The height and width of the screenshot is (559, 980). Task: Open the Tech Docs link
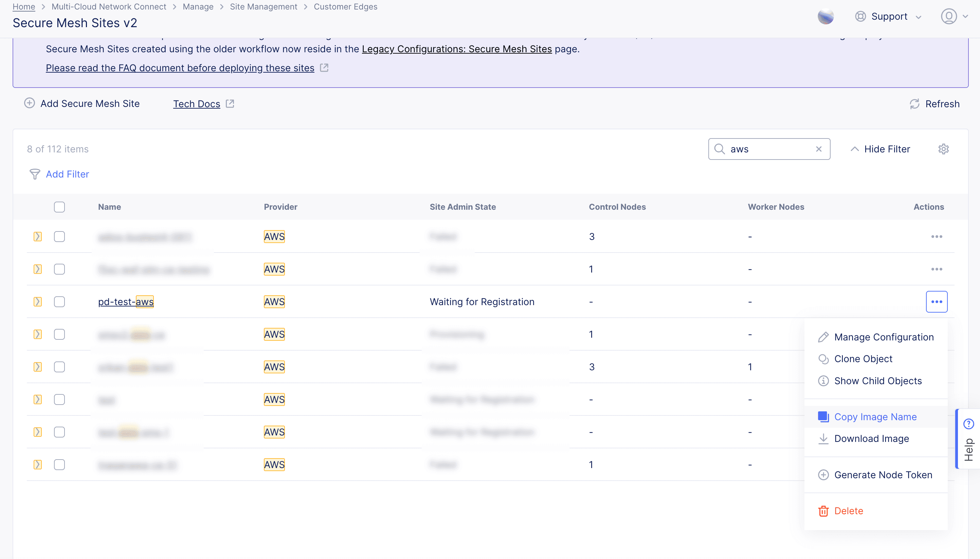196,104
